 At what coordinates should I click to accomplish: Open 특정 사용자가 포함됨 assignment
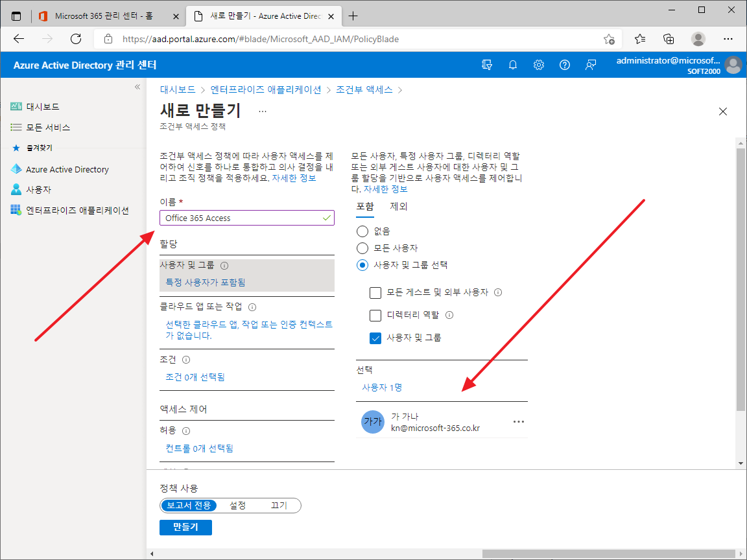[x=206, y=283]
